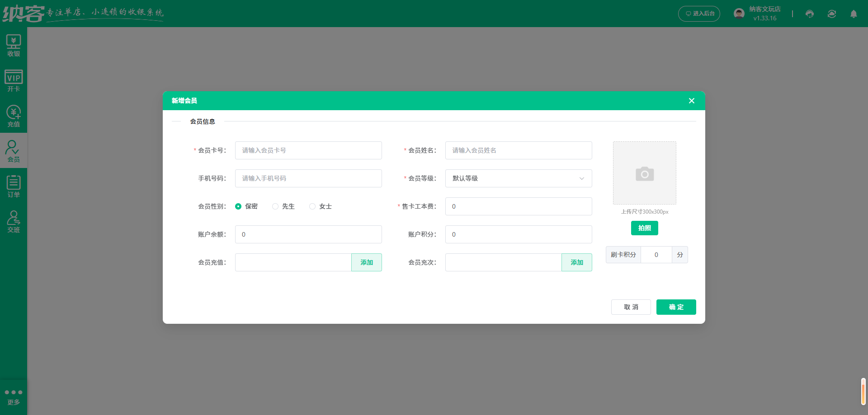Select the 保密 gender option
This screenshot has height=415, width=868.
[239, 206]
